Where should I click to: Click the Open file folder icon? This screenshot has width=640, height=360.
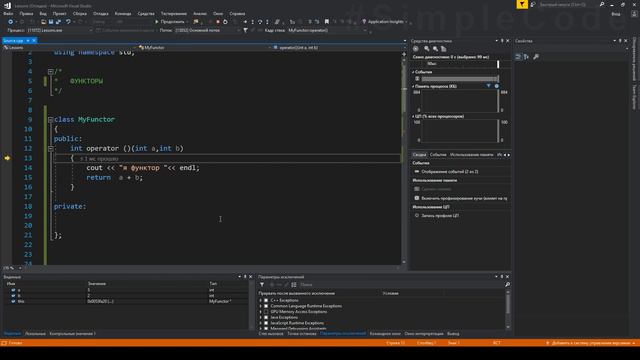[44, 22]
